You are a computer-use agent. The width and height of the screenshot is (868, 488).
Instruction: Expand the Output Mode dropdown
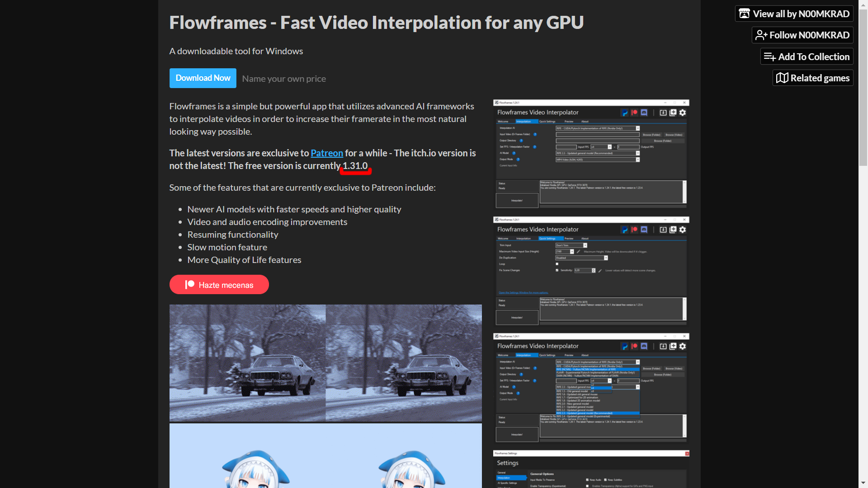coord(638,160)
